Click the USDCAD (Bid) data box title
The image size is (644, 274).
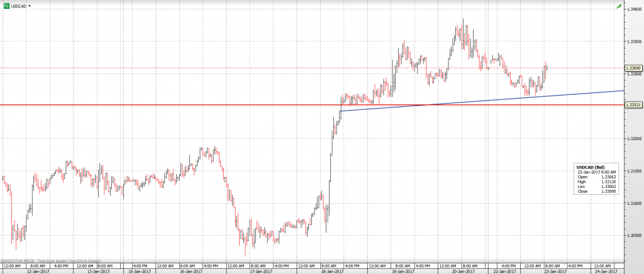tap(590, 167)
